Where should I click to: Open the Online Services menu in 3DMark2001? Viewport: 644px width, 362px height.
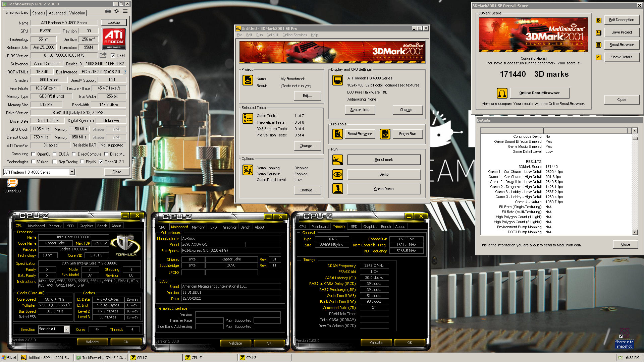(x=294, y=35)
